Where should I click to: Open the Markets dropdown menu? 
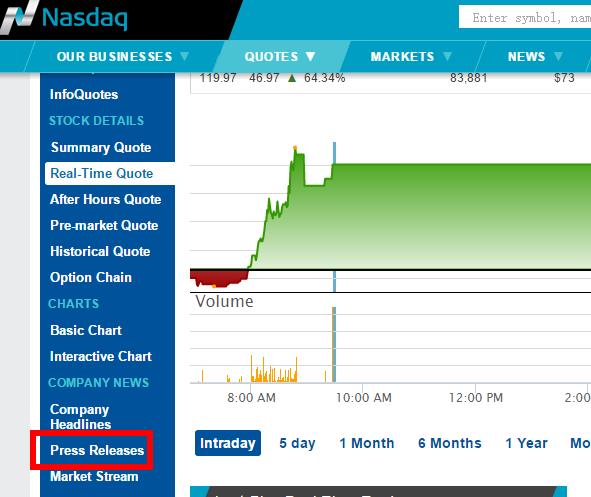click(x=411, y=57)
